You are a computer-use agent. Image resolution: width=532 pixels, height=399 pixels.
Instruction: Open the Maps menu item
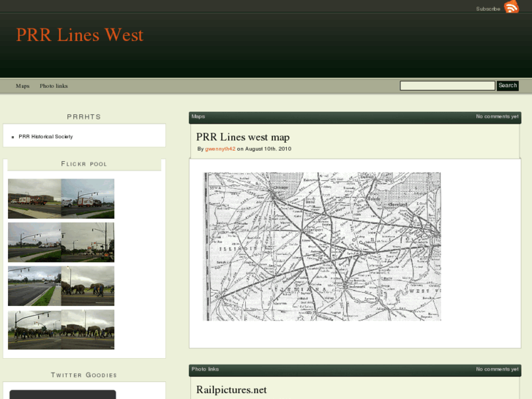click(23, 86)
